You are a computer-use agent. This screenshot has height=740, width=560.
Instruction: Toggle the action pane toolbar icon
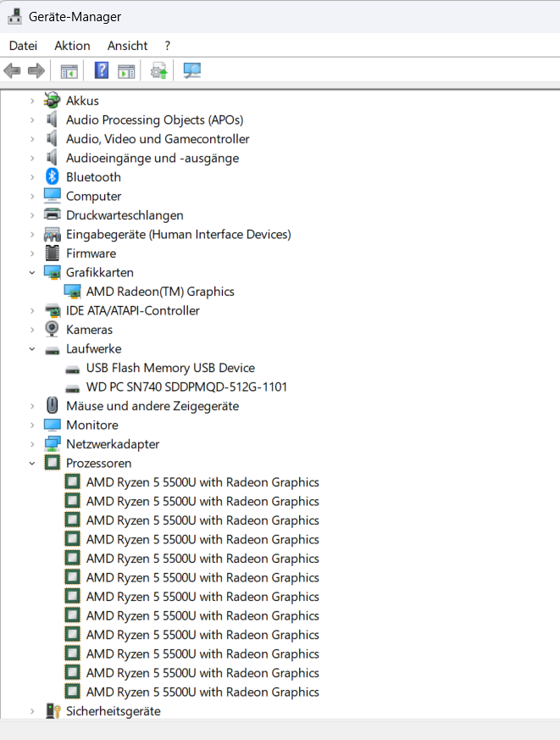(x=126, y=71)
